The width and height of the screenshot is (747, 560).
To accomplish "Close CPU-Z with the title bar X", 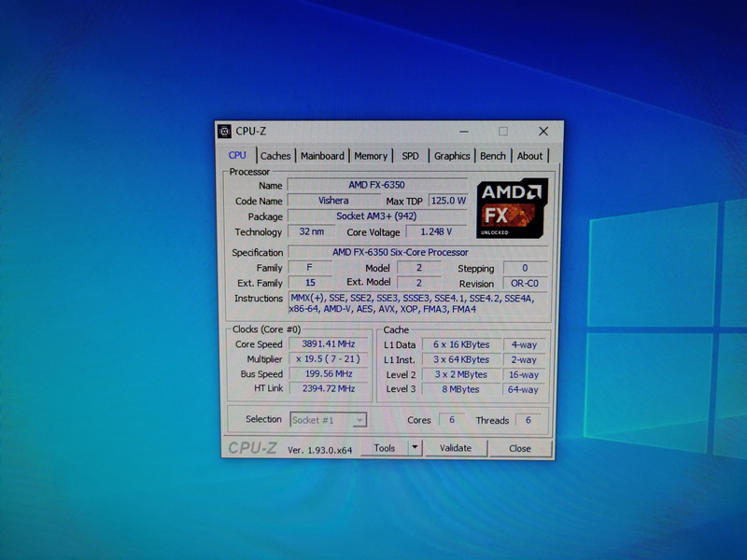I will [x=543, y=132].
